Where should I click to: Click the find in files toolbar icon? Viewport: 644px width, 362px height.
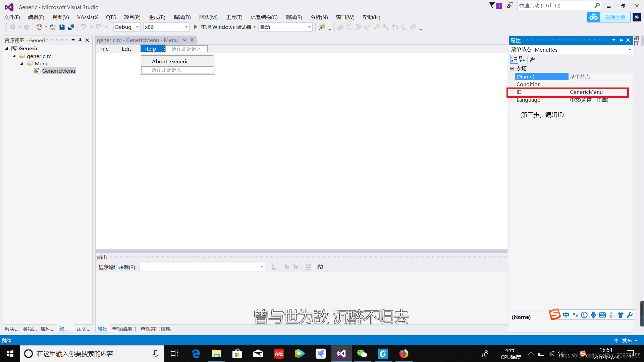pyautogui.click(x=322, y=27)
